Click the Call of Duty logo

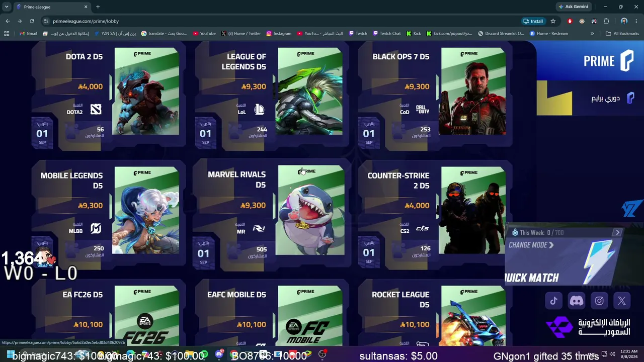423,109
